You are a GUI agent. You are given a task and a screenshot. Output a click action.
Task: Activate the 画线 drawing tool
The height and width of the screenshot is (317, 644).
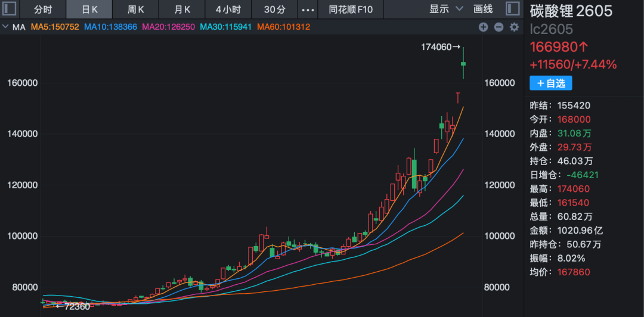pyautogui.click(x=483, y=9)
